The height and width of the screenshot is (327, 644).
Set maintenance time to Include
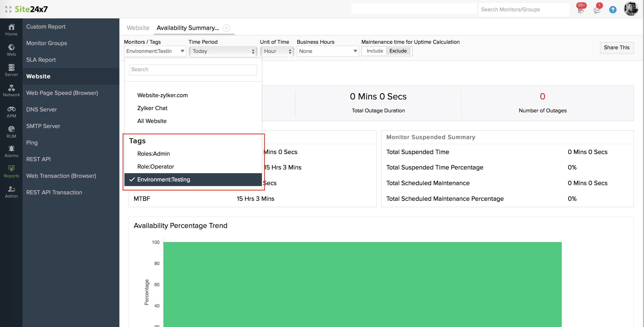pyautogui.click(x=375, y=51)
